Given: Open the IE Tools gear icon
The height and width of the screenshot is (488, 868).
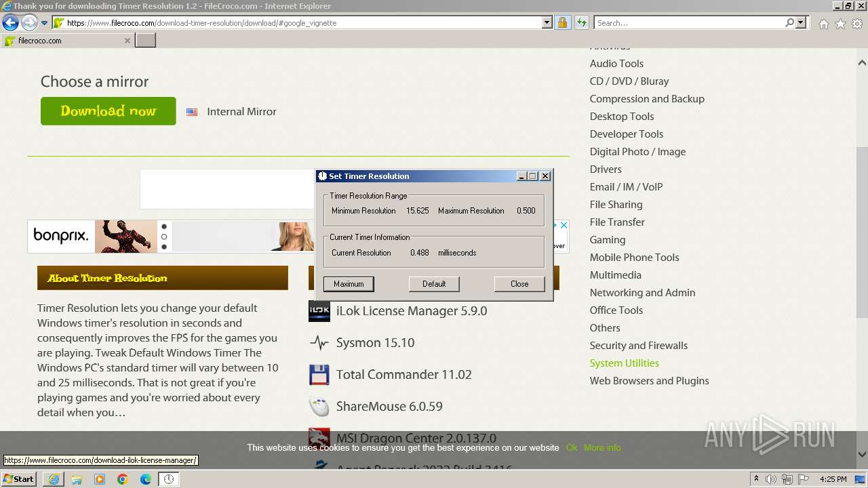Looking at the screenshot, I should (857, 24).
